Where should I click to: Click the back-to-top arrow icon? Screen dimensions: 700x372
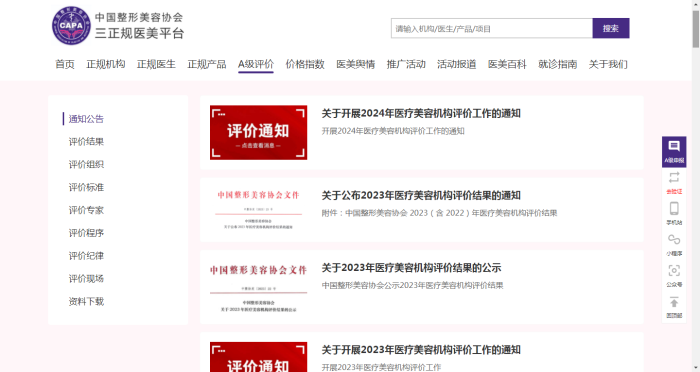tap(674, 302)
